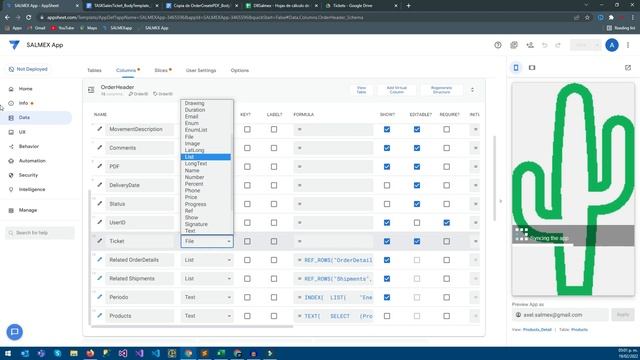Click the View Table button

[361, 90]
